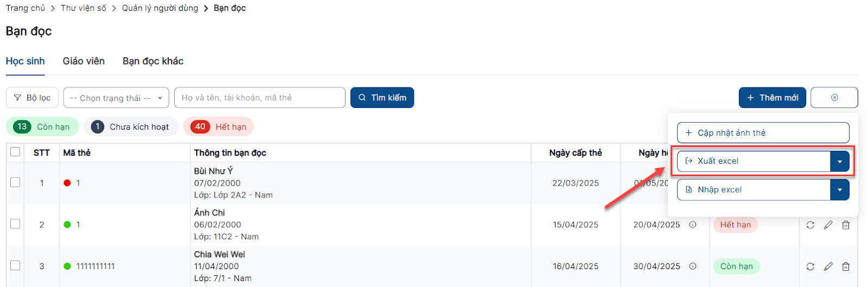This screenshot has height=287, width=868.
Task: Click the edit pencil icon for Ánh Chi
Action: 828,225
